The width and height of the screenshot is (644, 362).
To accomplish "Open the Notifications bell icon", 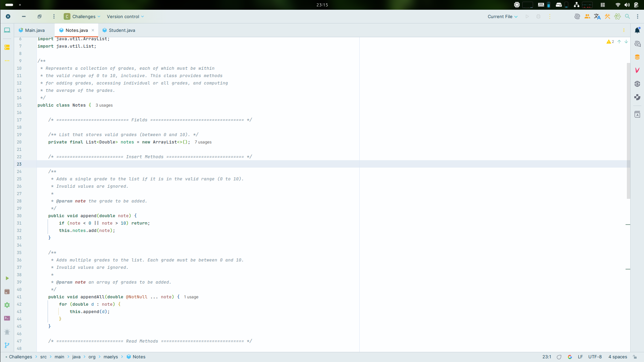I will tap(637, 30).
